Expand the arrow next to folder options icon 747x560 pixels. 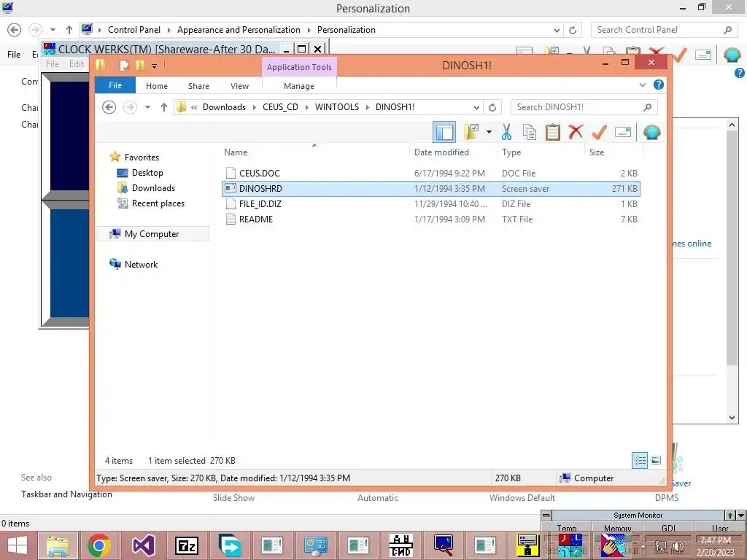tap(489, 132)
